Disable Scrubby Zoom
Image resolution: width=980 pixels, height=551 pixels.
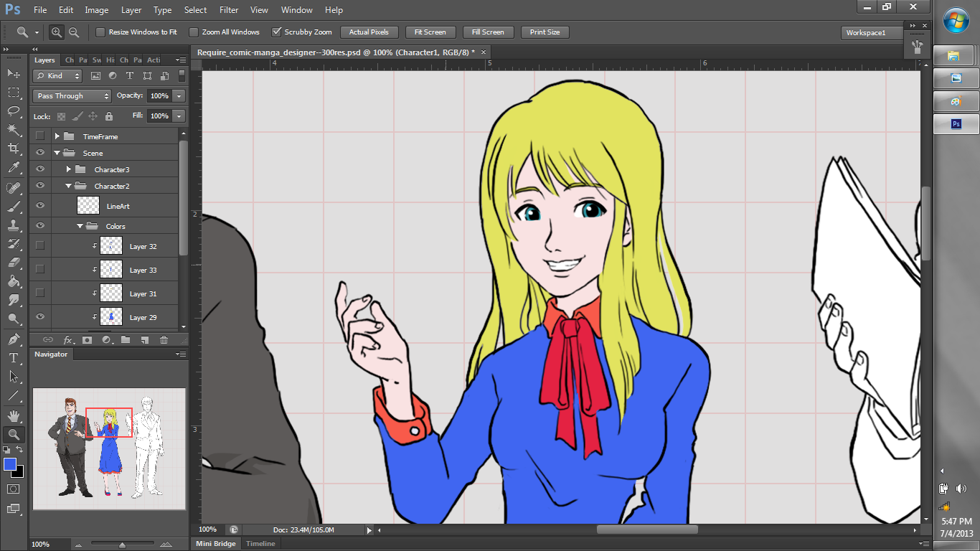278,32
